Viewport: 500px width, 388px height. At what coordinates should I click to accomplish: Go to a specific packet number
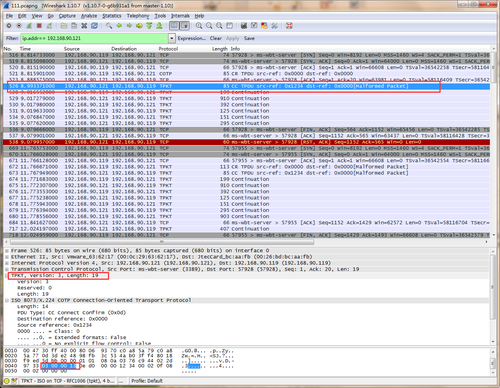[x=139, y=26]
